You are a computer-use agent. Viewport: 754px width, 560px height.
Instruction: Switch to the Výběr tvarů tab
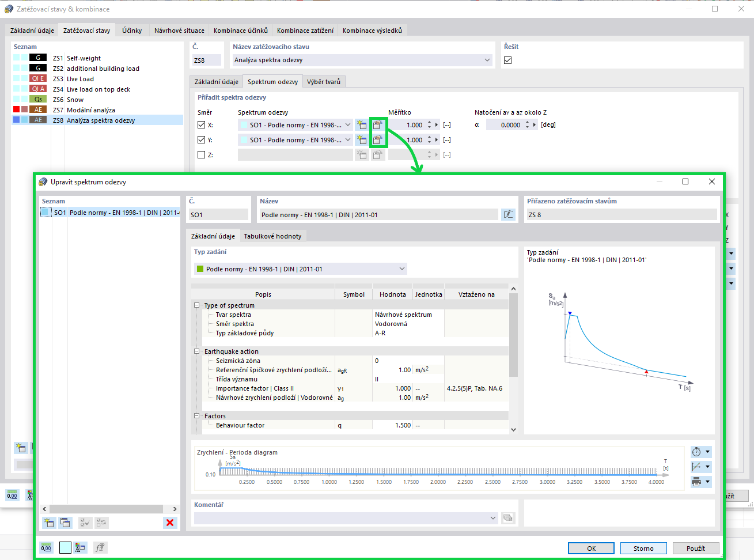click(x=324, y=82)
